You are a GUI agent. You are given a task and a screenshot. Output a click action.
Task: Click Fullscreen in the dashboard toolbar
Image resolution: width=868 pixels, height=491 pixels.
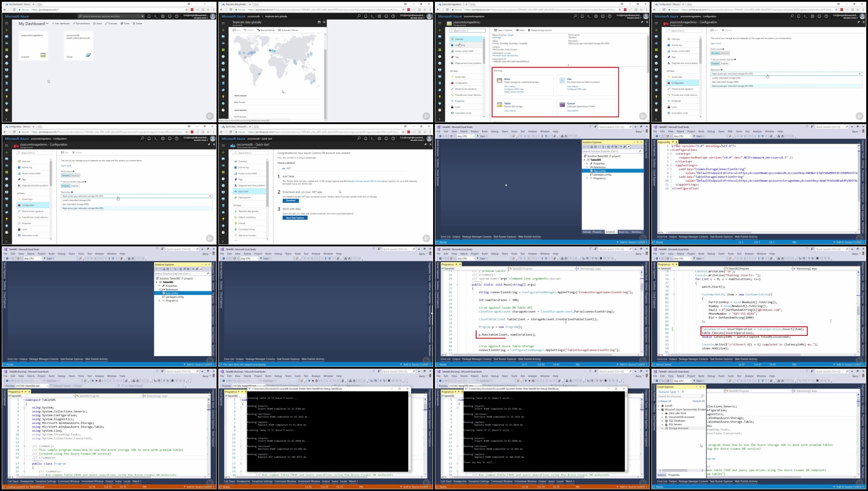111,24
